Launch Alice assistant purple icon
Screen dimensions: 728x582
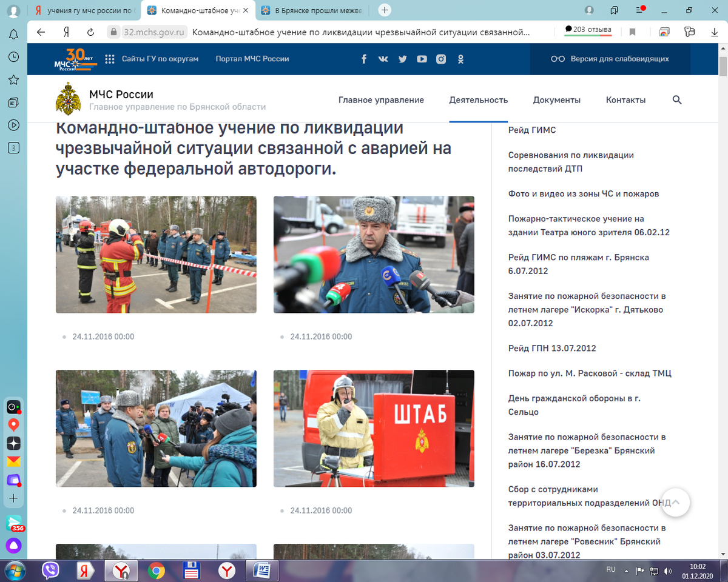coord(13,546)
